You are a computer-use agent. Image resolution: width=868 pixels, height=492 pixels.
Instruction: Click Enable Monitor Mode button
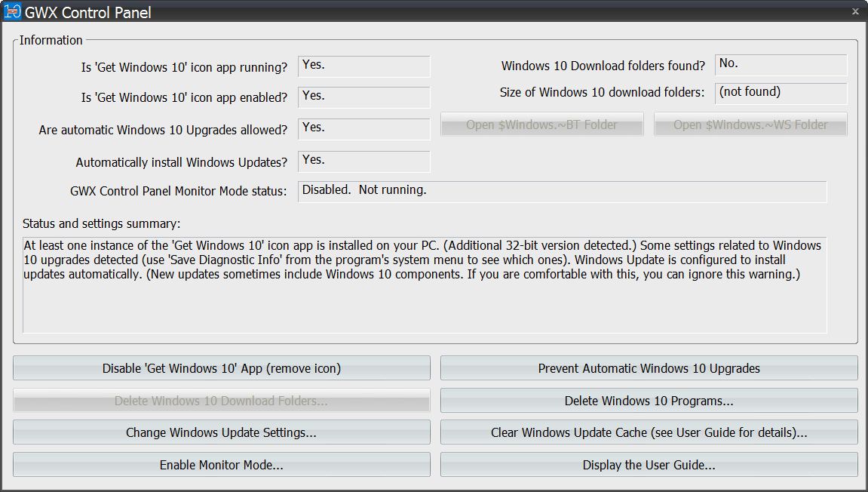click(x=222, y=465)
